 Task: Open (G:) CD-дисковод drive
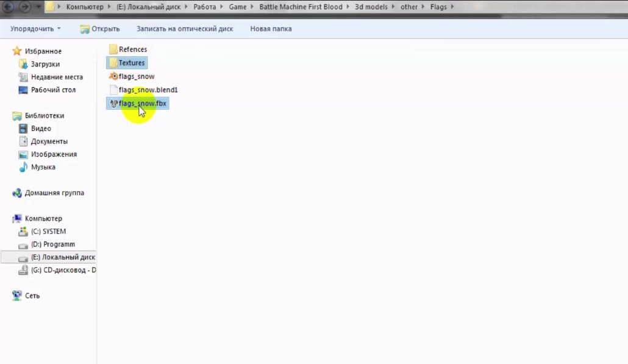click(63, 270)
